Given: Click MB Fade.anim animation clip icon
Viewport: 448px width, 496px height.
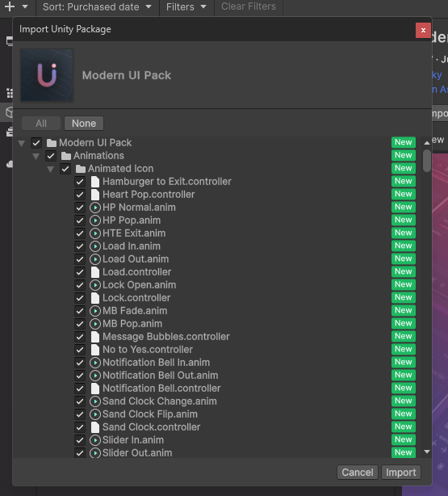Looking at the screenshot, I should (x=95, y=311).
